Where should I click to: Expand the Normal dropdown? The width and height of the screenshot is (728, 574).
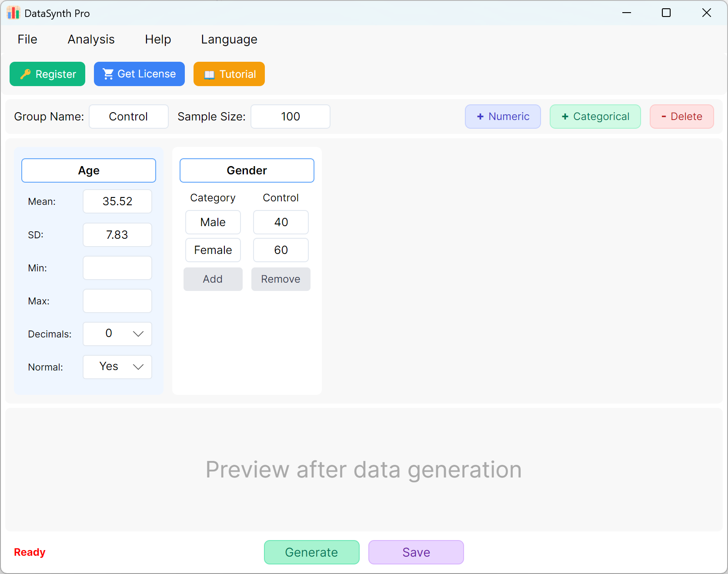click(117, 367)
